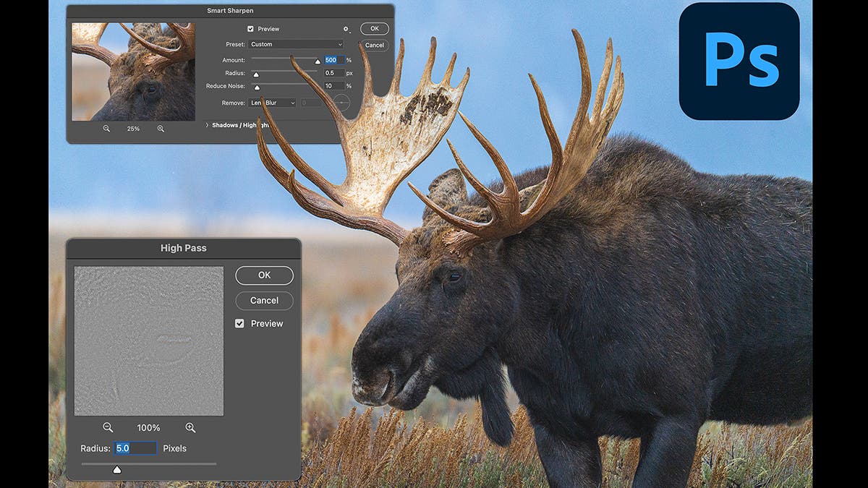Click zoom out magnifier in High Pass
This screenshot has width=868, height=488.
[x=108, y=428]
